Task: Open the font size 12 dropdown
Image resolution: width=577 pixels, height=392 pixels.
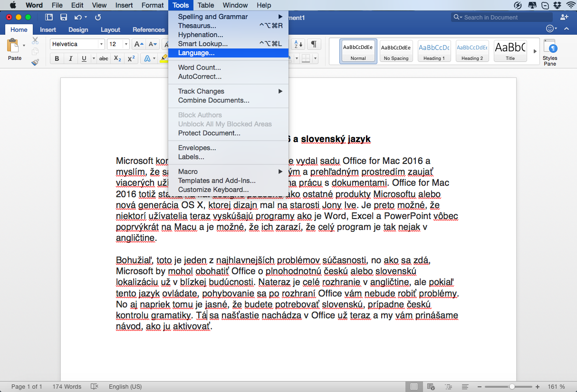Action: (126, 44)
